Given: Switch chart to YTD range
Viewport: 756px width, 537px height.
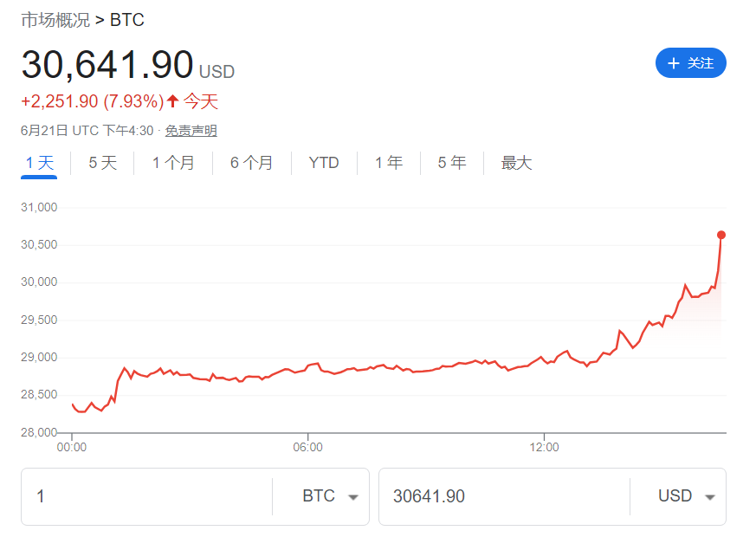Looking at the screenshot, I should (324, 163).
